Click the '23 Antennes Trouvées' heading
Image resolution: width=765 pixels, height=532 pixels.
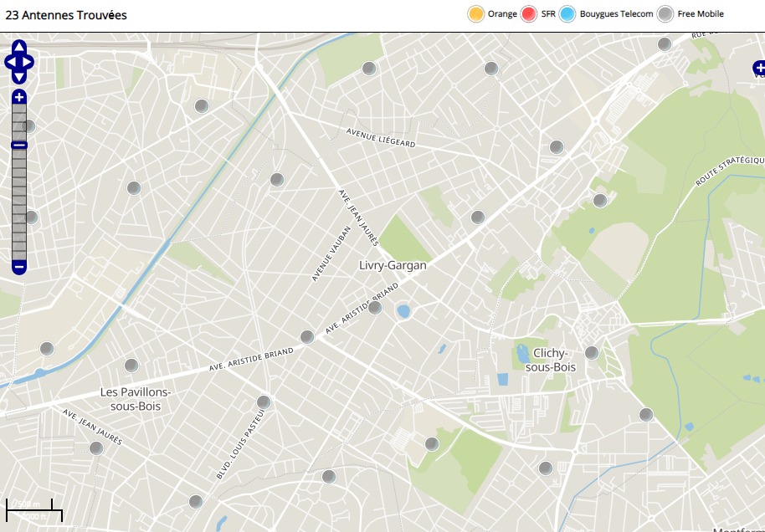point(66,15)
